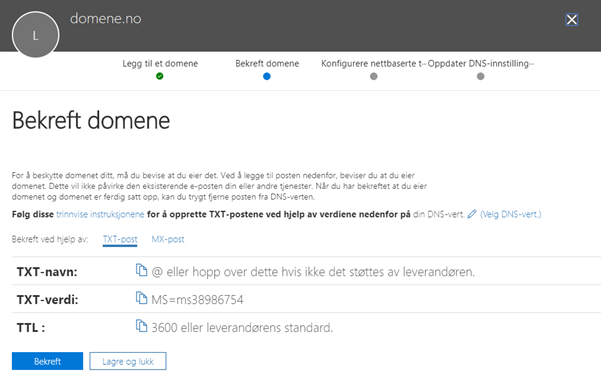Screen dimensions: 601x383
Task: Click the blue Bekreft button
Action: pos(48,361)
